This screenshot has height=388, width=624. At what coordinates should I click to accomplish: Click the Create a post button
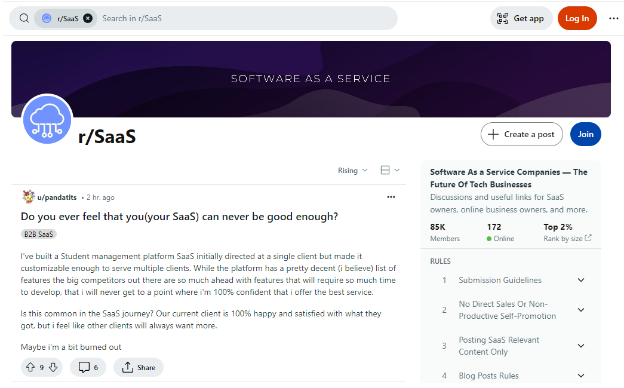point(521,134)
